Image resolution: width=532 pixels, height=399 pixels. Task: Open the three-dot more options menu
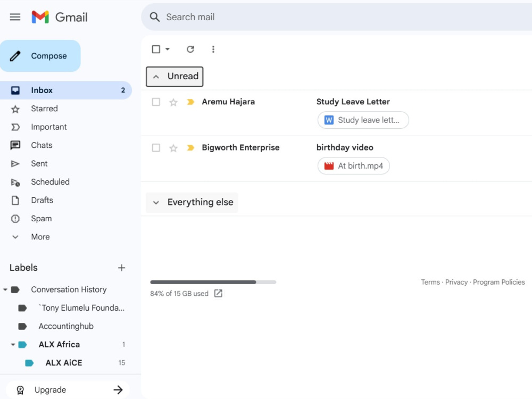pyautogui.click(x=213, y=49)
